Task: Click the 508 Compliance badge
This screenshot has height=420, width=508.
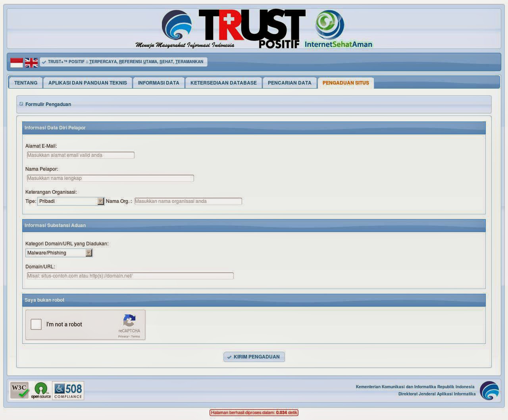Action: click(68, 391)
